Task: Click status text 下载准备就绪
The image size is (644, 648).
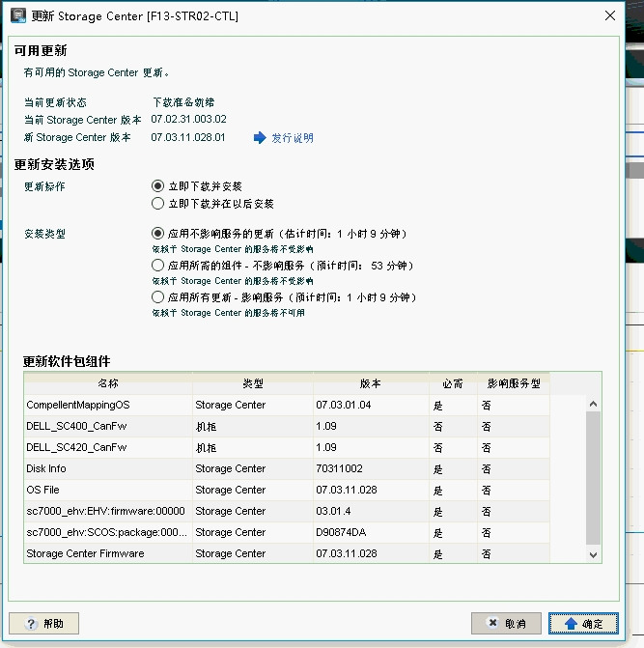Action: [183, 102]
